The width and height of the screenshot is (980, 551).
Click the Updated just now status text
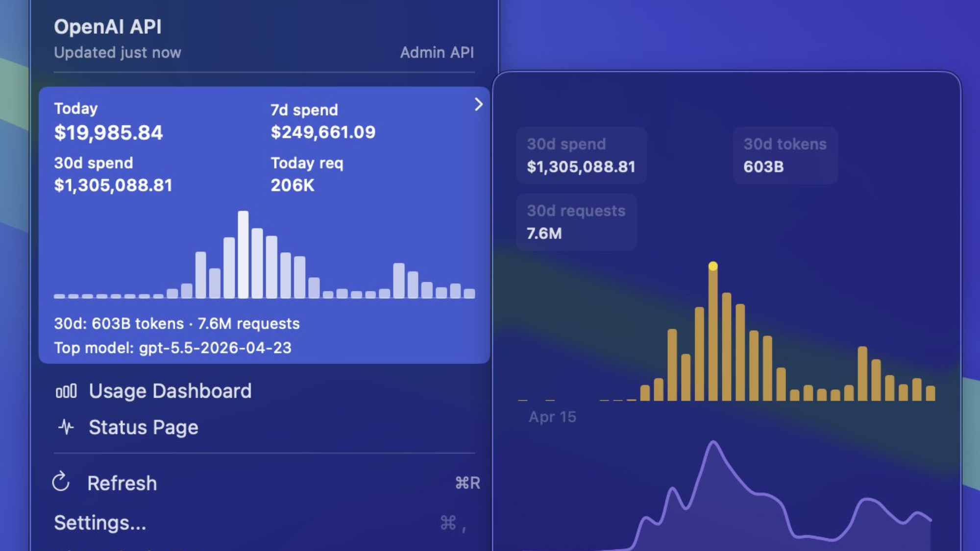[x=118, y=52]
